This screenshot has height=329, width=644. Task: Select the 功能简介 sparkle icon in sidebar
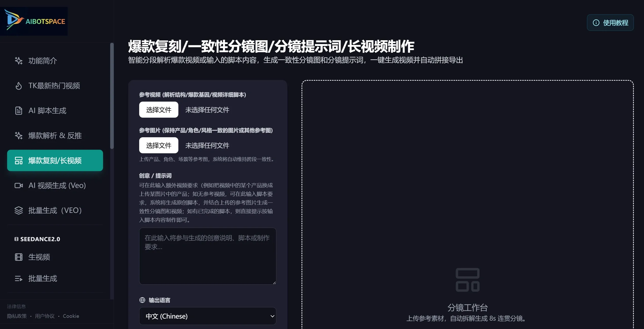pos(18,61)
